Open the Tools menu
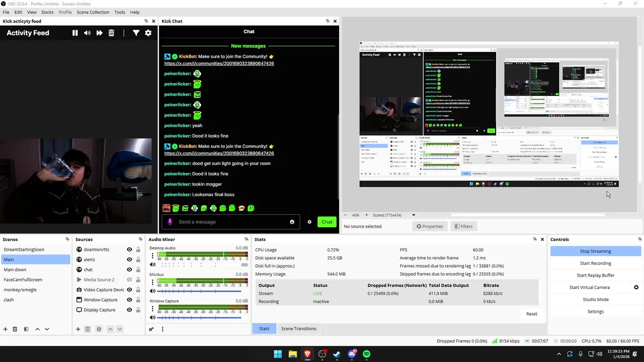Viewport: 644px width, 362px height. (120, 12)
